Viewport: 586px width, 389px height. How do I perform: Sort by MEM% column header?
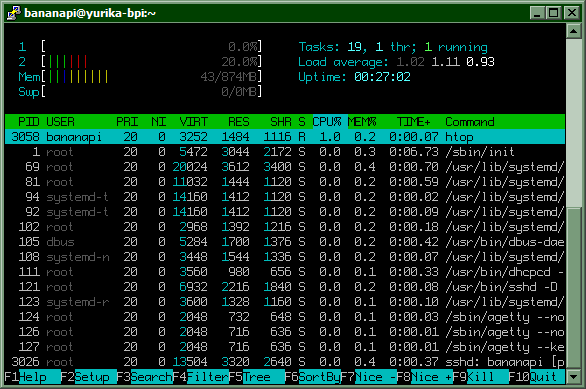(362, 122)
